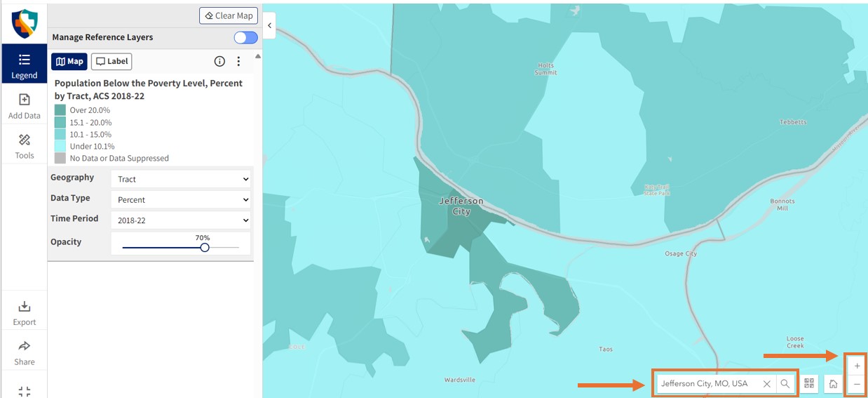Open the Legend panel in sidebar
Viewport: 868px width, 398px height.
[x=24, y=65]
